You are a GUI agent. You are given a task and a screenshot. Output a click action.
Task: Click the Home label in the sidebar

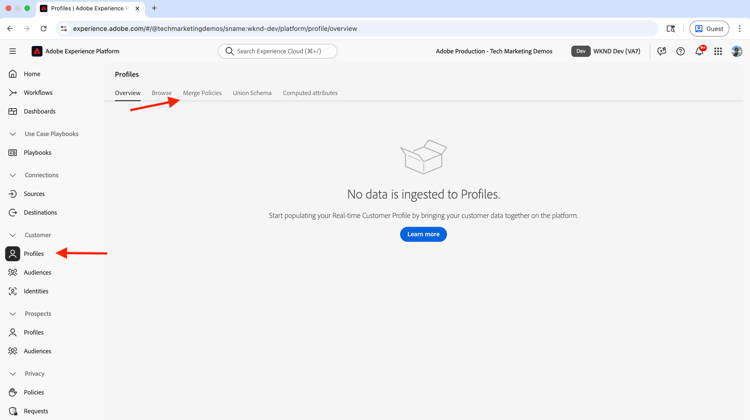coord(32,74)
